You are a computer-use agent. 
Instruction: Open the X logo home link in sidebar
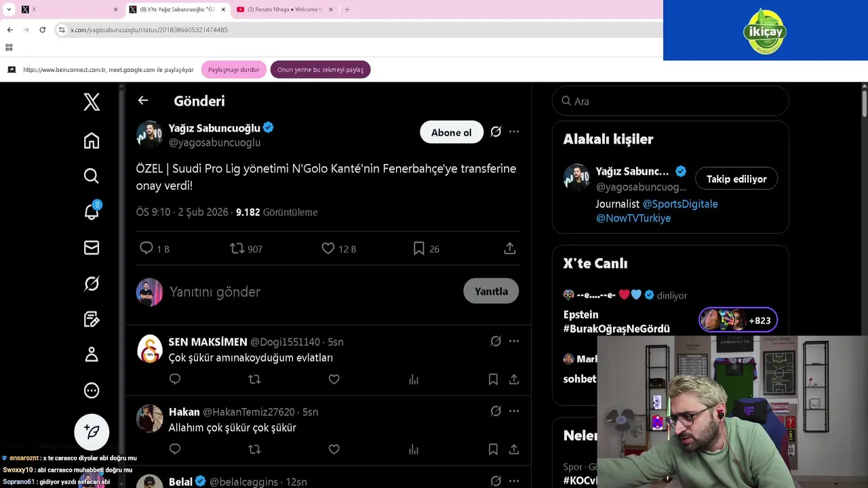(x=92, y=102)
